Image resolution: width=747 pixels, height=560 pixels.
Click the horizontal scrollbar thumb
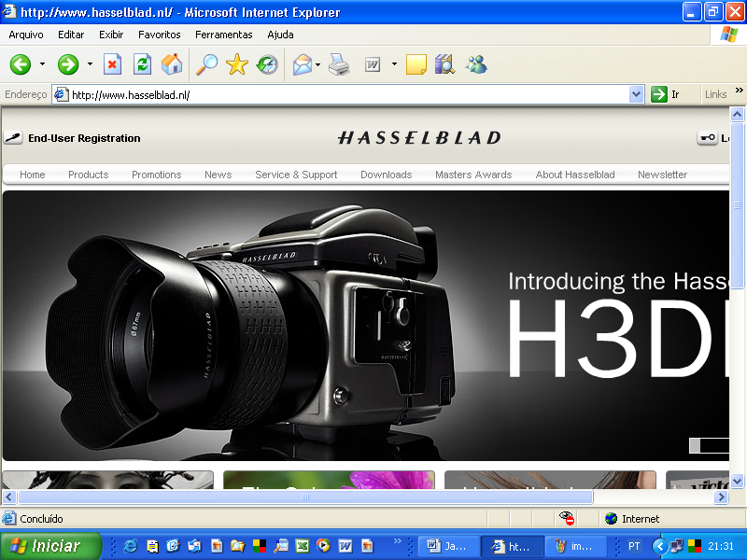305,497
